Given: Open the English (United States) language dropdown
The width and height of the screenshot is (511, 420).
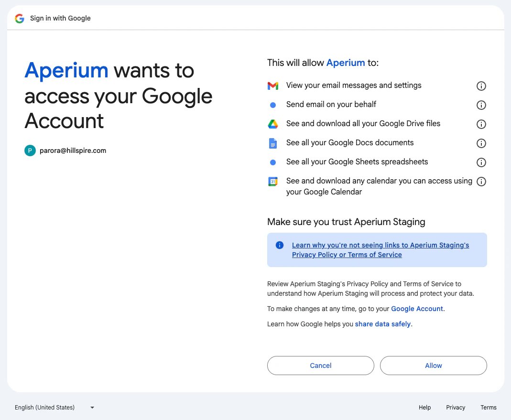Looking at the screenshot, I should (x=54, y=407).
